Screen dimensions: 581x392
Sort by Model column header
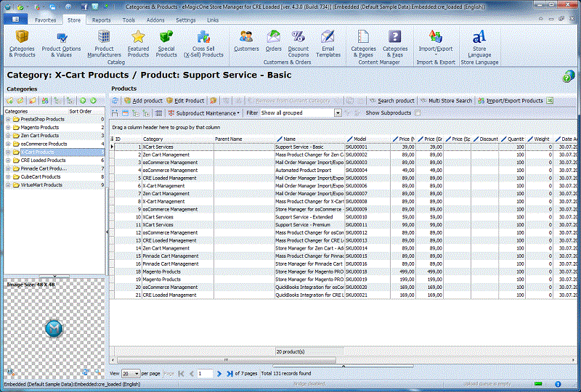click(x=367, y=139)
